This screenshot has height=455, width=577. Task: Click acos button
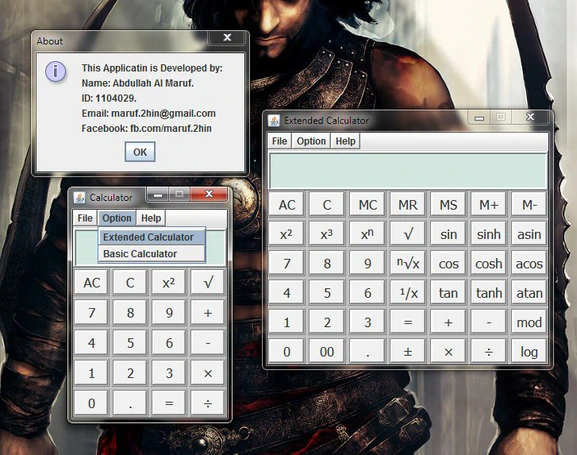pos(529,263)
